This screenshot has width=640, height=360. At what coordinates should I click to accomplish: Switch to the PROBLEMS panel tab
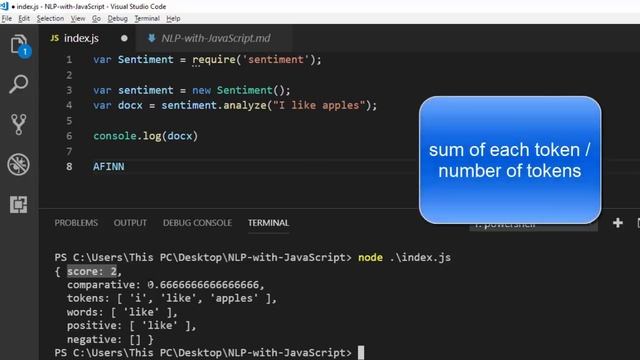click(x=76, y=223)
